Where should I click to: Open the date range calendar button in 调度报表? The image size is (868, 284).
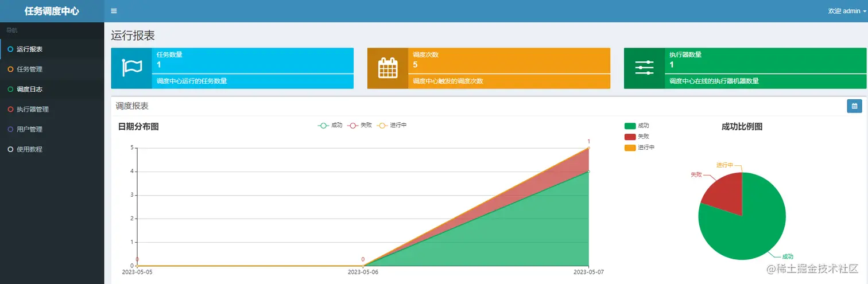pyautogui.click(x=854, y=106)
